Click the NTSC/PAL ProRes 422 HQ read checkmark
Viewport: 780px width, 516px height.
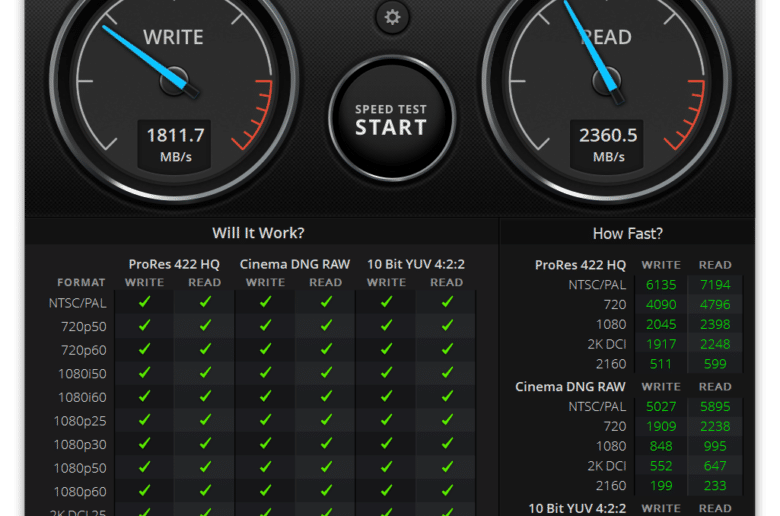[x=205, y=302]
